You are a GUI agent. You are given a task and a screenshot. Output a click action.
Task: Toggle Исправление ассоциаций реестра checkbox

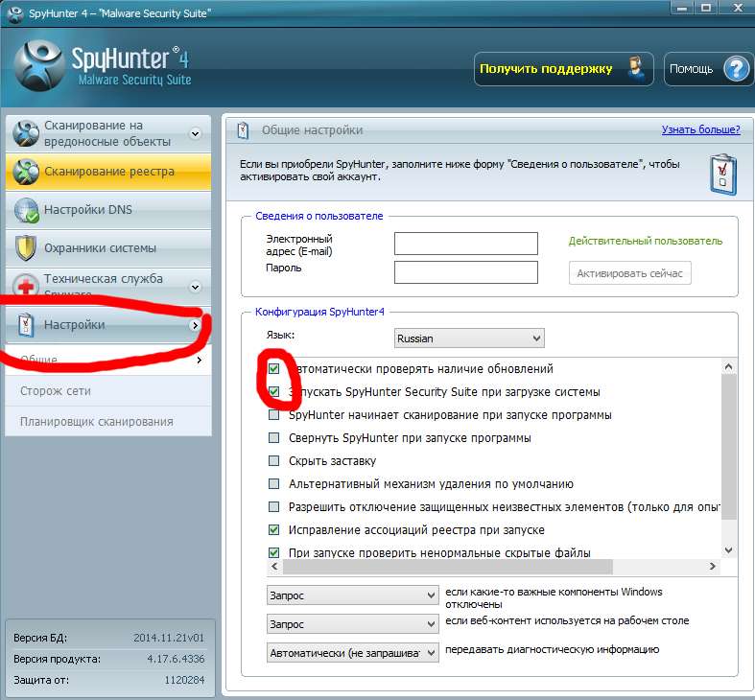[x=274, y=529]
